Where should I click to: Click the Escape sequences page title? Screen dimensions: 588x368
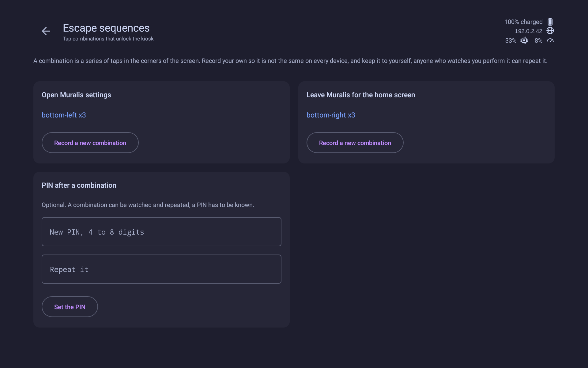tap(106, 28)
